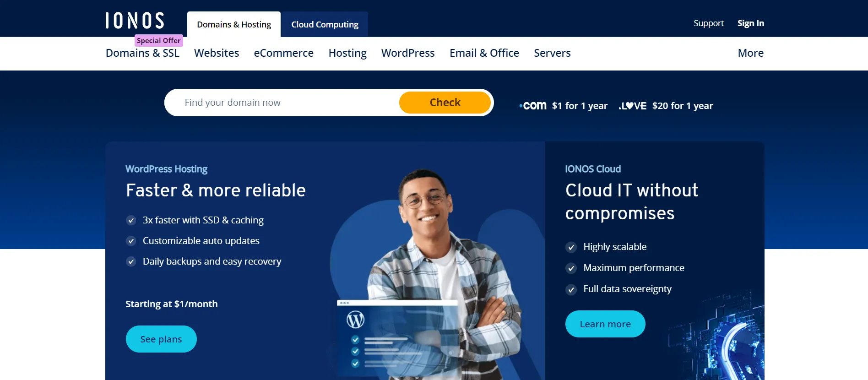Click WordPress Hosting label
The width and height of the screenshot is (868, 380).
(x=167, y=169)
